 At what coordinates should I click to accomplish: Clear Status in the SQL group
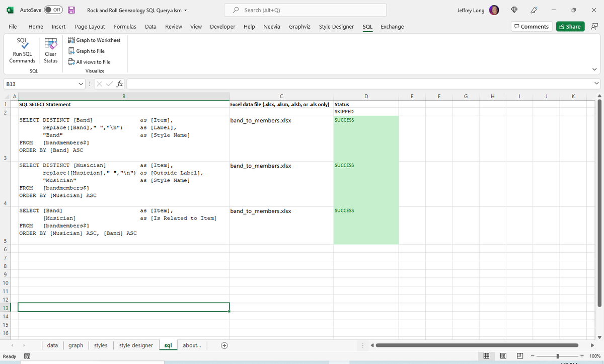50,50
